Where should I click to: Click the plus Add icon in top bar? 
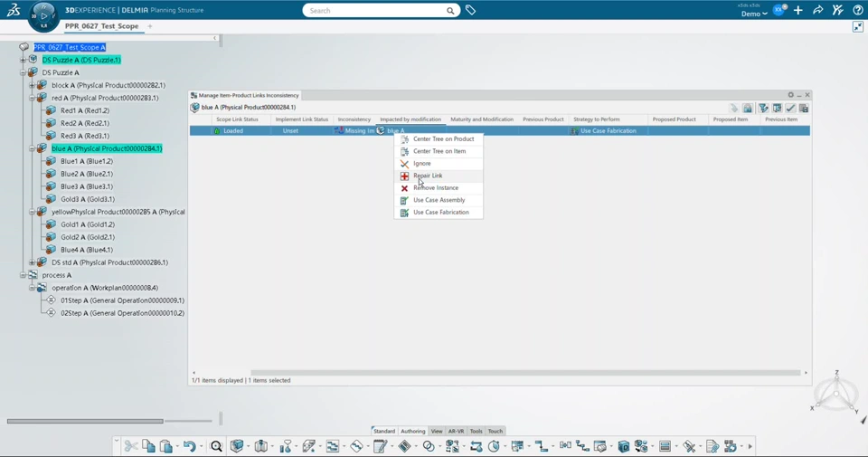pos(797,10)
